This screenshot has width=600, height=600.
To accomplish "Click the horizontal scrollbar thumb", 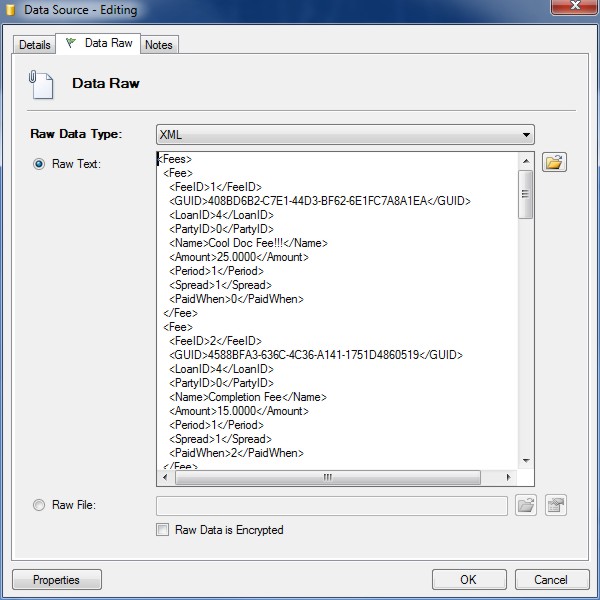I will 326,477.
